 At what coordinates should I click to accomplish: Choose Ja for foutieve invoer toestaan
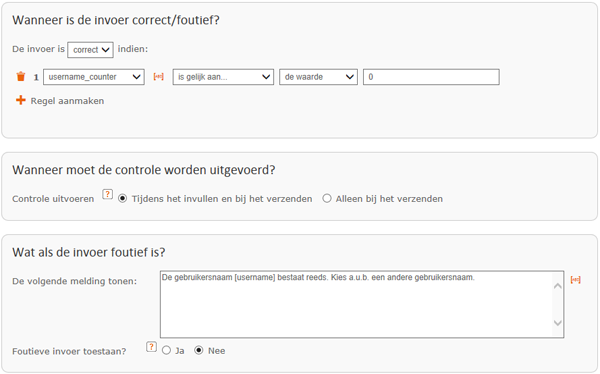coord(166,350)
